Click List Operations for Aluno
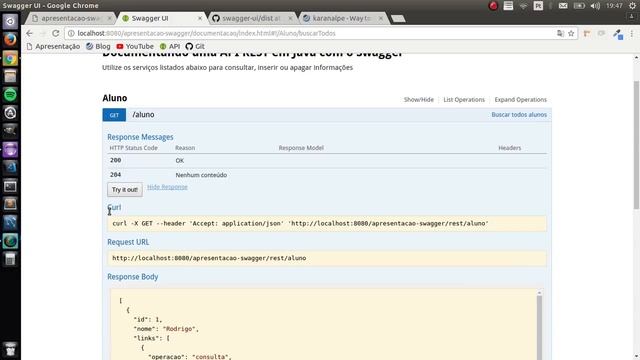Screen dimensions: 640x360 pyautogui.click(x=464, y=100)
